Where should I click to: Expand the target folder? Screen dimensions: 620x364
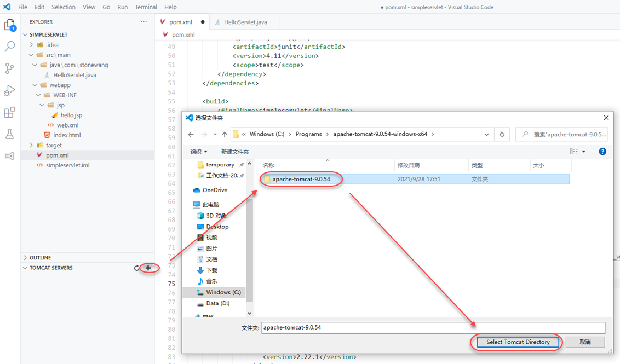click(x=31, y=145)
